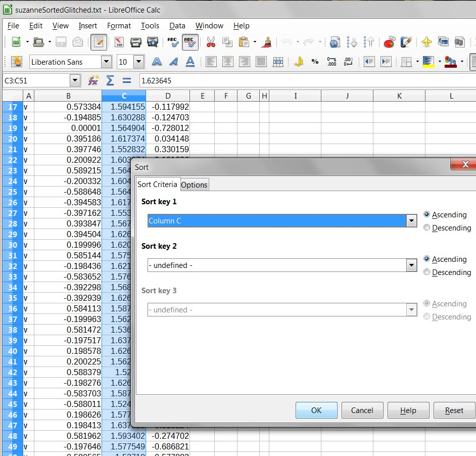
Task: Click Cancel in the Sort dialog
Action: coord(362,411)
